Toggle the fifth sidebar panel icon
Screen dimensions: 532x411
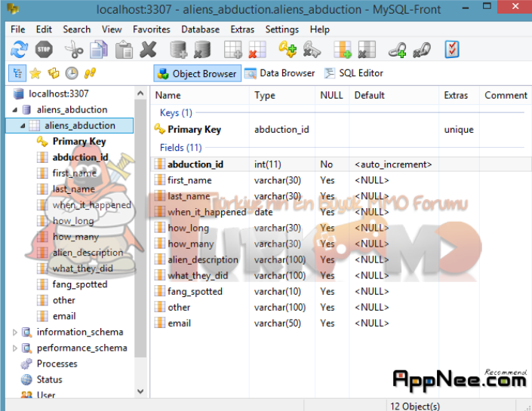coord(90,73)
